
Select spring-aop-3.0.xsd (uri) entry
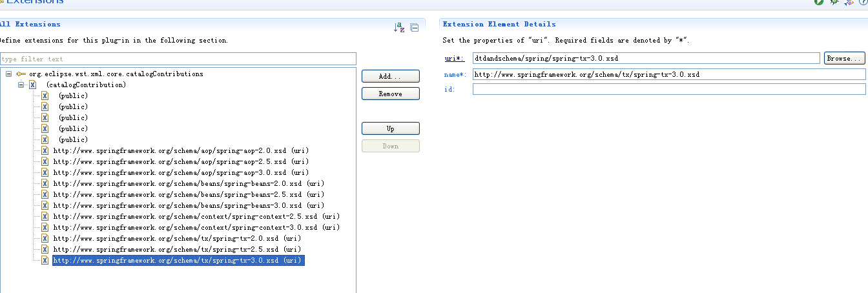click(x=181, y=172)
